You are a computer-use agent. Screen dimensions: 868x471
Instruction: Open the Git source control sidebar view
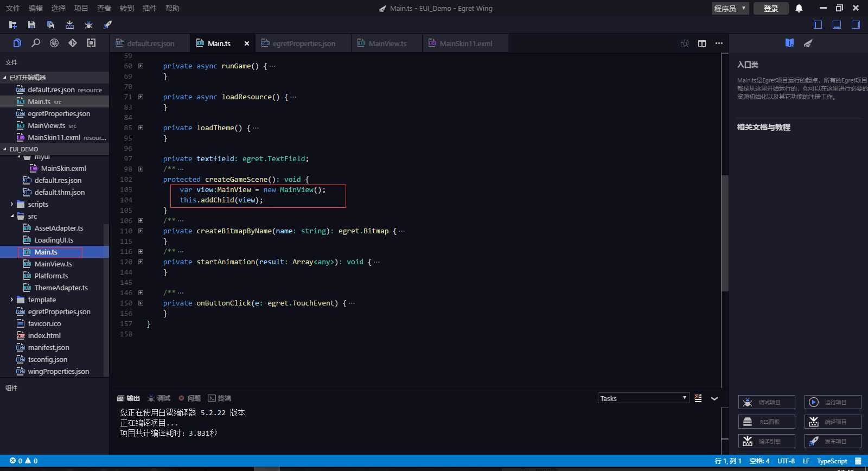click(73, 43)
